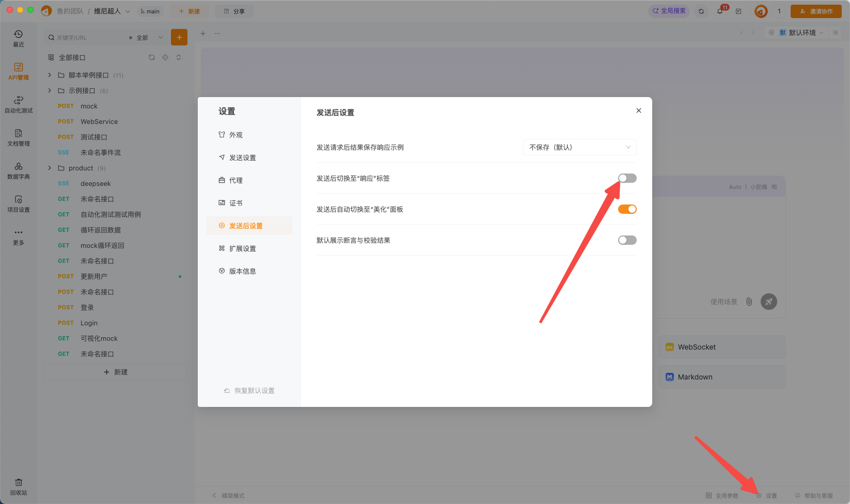Viewport: 850px width, 504px height.
Task: Open 项目设置 in the sidebar
Action: (x=19, y=203)
